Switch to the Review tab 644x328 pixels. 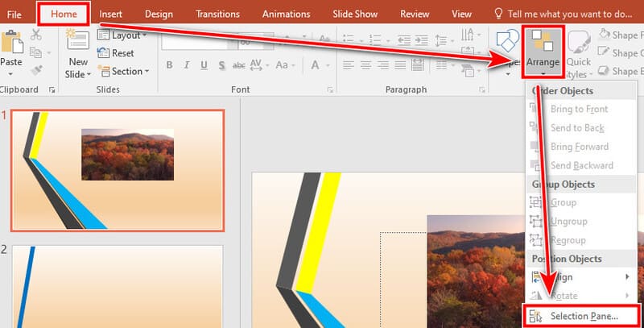tap(415, 14)
